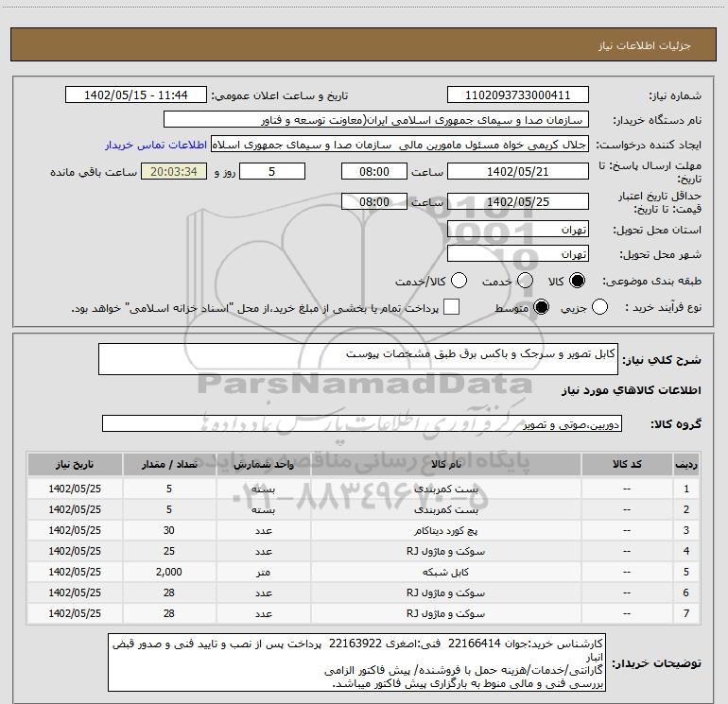Select row 2 item بست کمربندی
This screenshot has width=728, height=704.
click(445, 509)
